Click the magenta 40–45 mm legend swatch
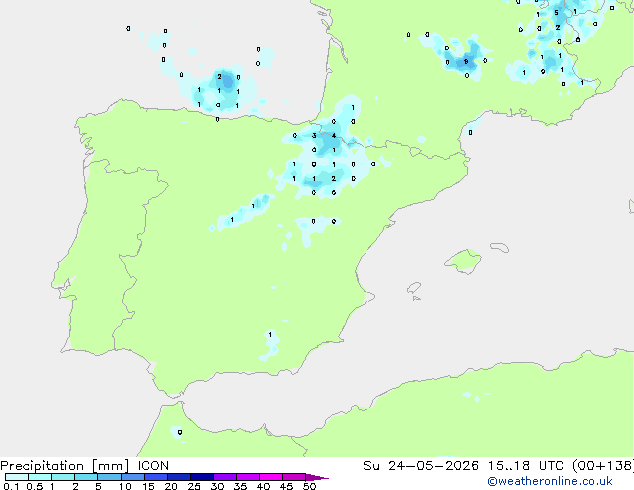 coord(271,477)
